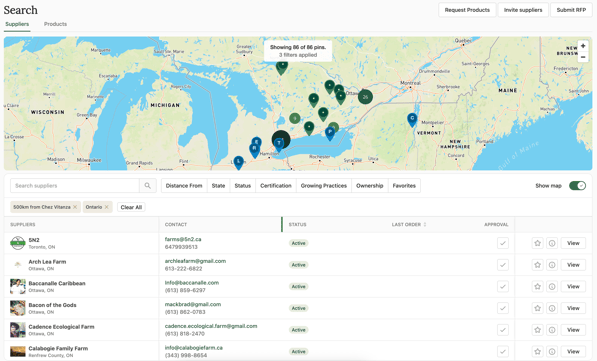The image size is (597, 361).
Task: Open the Growing Practices filter
Action: click(324, 186)
